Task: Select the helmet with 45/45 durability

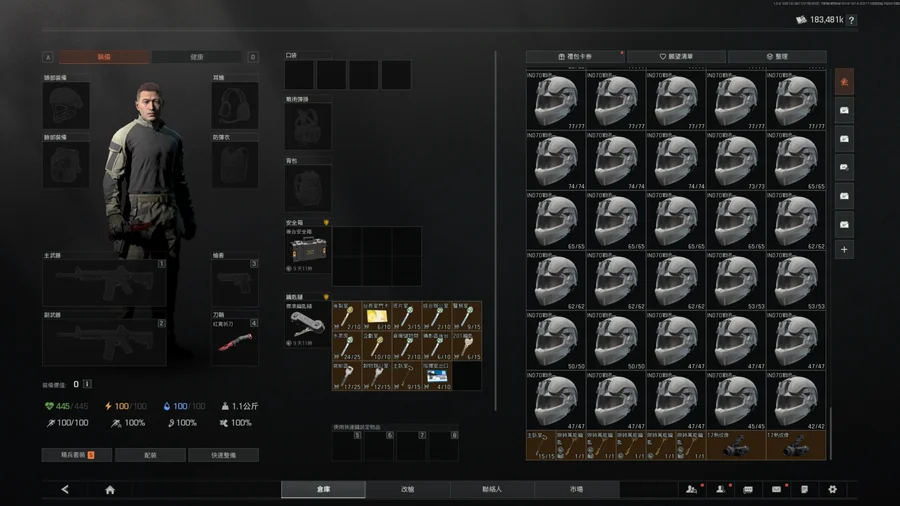Action: click(x=736, y=400)
